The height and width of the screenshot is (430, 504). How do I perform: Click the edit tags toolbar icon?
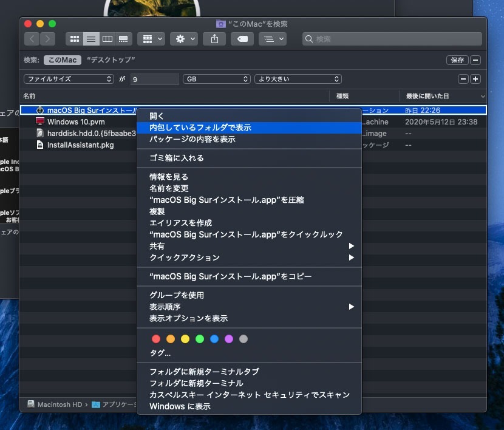pos(242,39)
